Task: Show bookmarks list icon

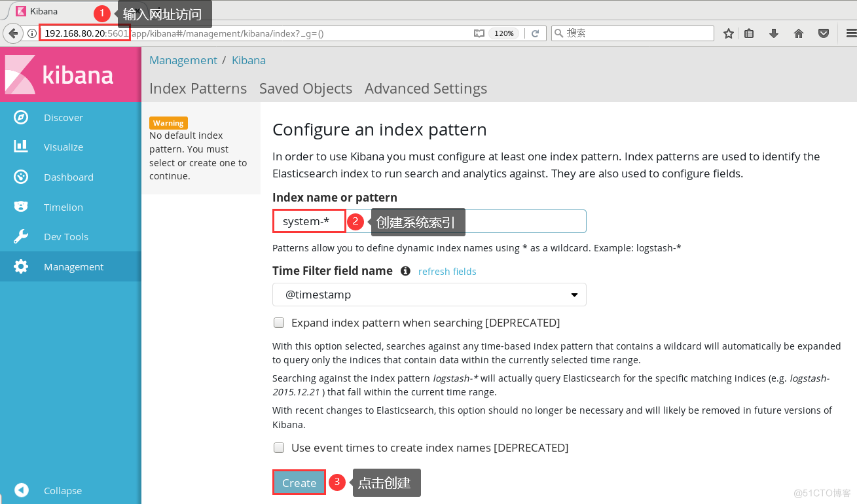Action: pyautogui.click(x=750, y=33)
